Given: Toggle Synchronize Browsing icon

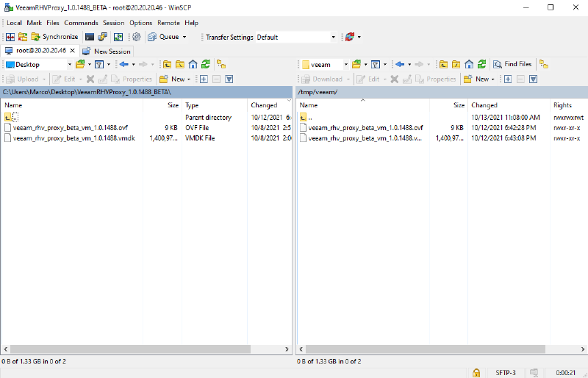Looking at the screenshot, I should (118, 37).
